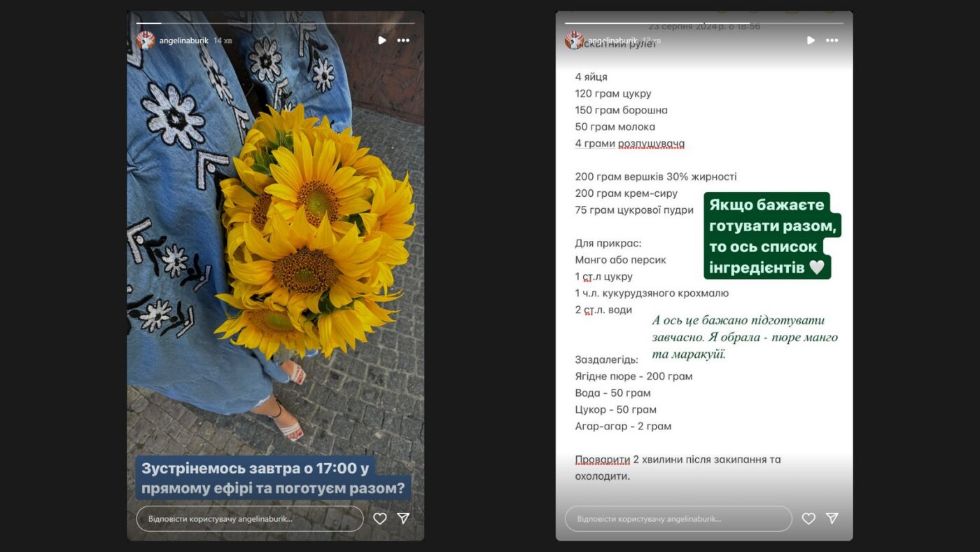This screenshot has width=980, height=552.
Task: Click 'Манго або персик' line
Action: [x=620, y=260]
